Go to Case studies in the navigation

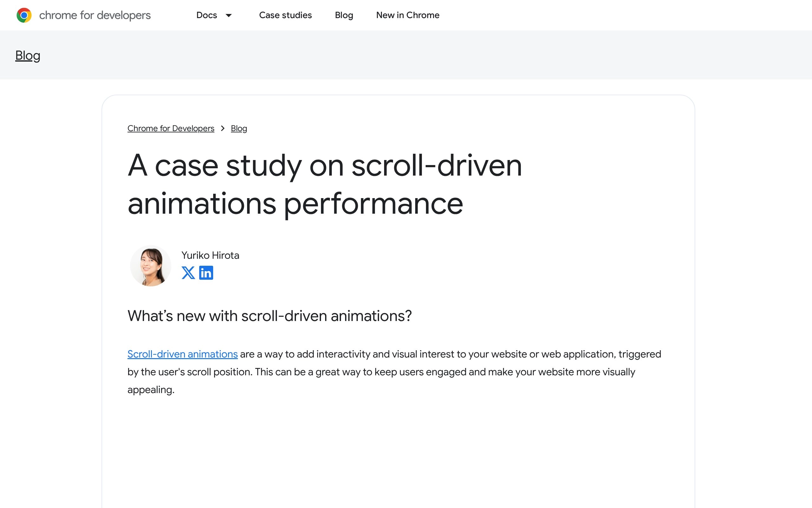(x=285, y=15)
